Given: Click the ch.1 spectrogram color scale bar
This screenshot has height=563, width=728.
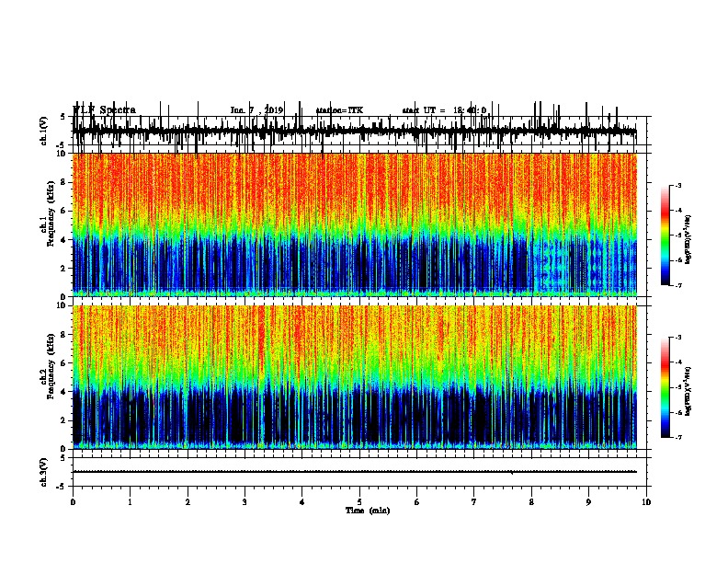Looking at the screenshot, I should pos(665,236).
